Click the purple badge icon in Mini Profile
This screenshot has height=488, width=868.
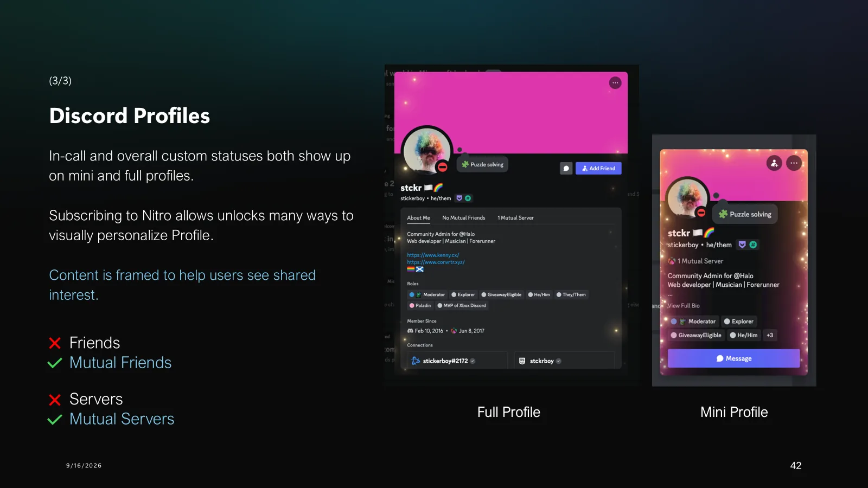[x=742, y=245]
